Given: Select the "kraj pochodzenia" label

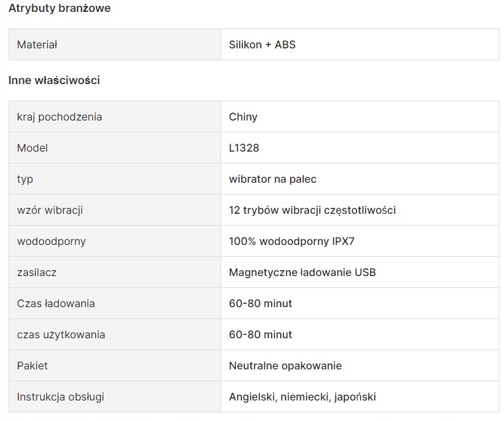Looking at the screenshot, I should coord(60,117).
